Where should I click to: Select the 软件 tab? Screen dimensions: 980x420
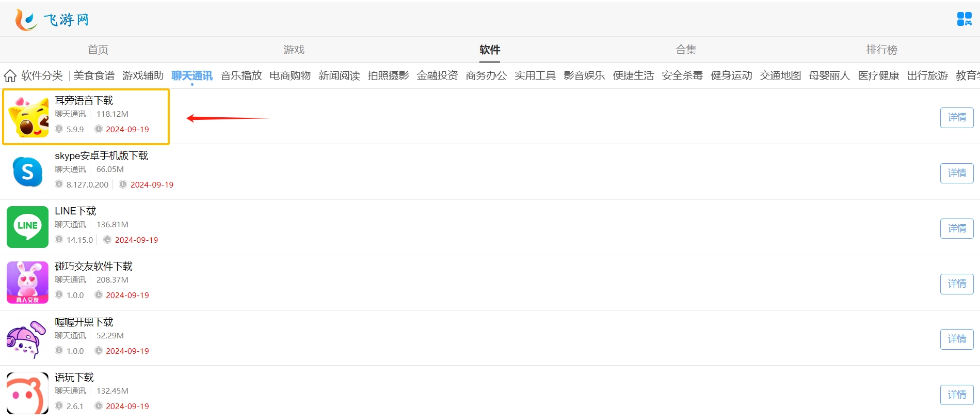point(490,50)
